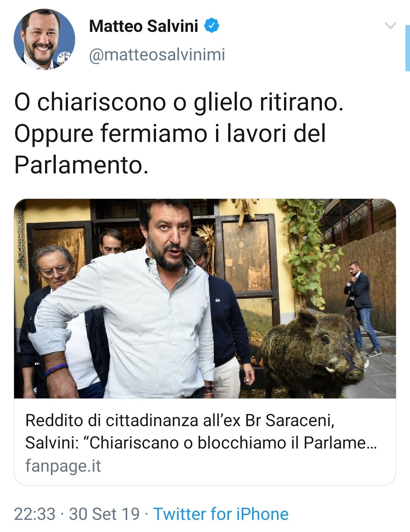Image resolution: width=410 pixels, height=532 pixels.
Task: Click the blue verified badge
Action: tap(212, 26)
